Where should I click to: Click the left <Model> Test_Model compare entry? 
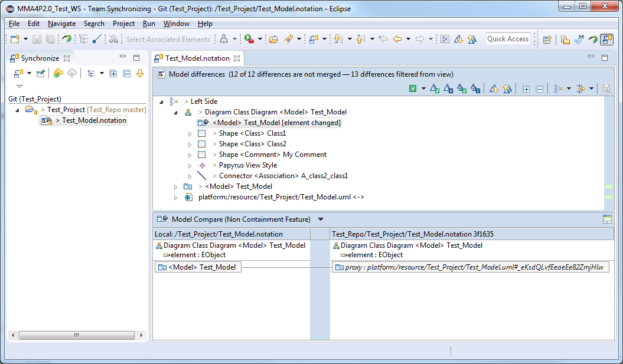click(x=198, y=267)
